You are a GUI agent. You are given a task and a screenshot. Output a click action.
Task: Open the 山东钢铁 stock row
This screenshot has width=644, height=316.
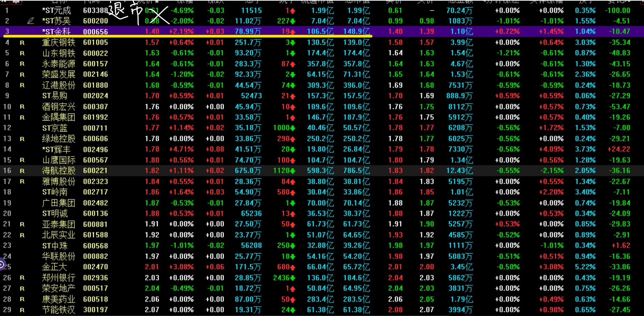point(59,53)
